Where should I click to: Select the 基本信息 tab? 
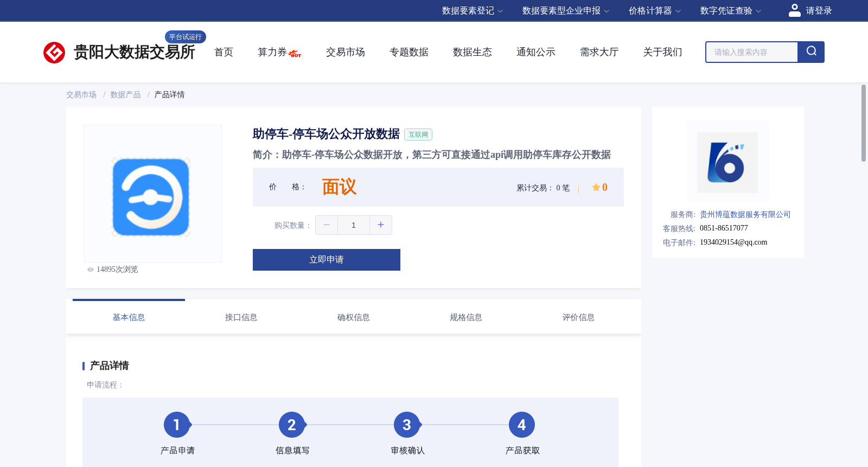129,317
